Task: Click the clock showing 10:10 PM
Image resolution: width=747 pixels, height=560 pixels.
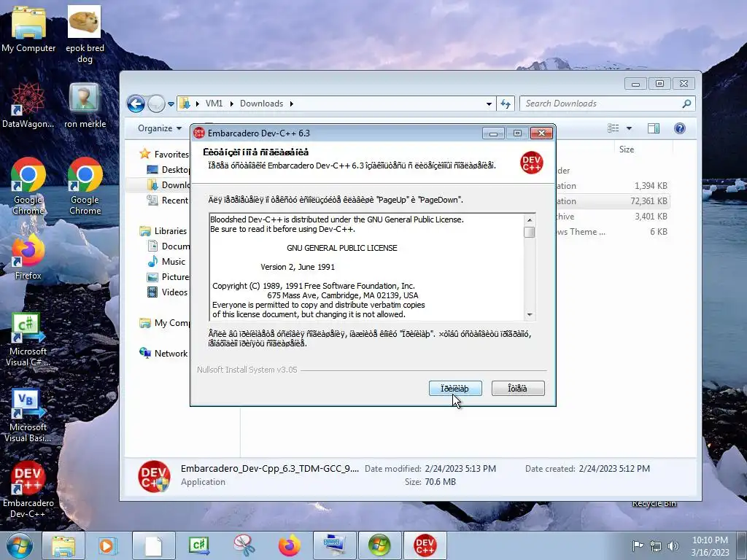Action: (x=710, y=540)
